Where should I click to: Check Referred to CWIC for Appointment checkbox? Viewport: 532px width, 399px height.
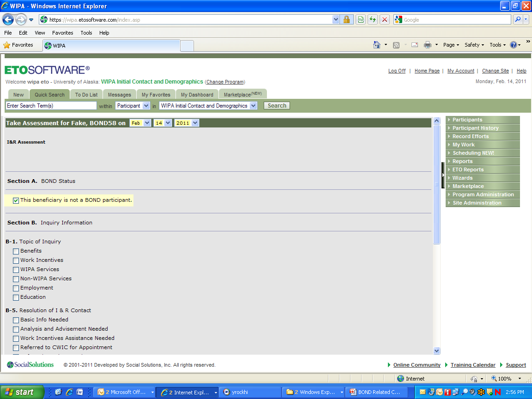16,348
